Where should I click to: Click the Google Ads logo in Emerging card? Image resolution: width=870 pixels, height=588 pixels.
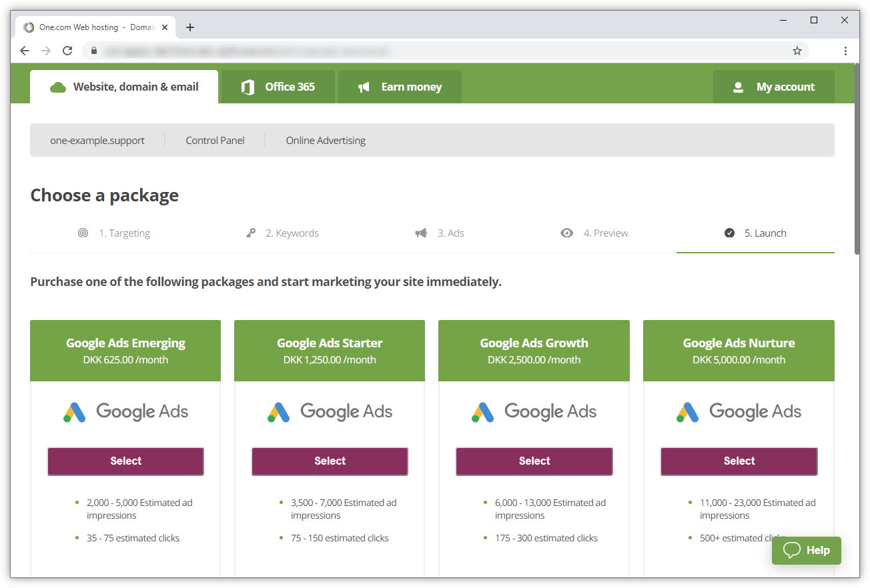click(x=126, y=411)
